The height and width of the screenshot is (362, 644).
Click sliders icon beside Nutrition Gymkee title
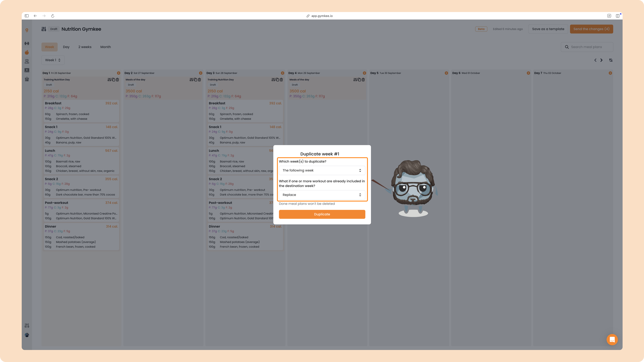point(44,29)
